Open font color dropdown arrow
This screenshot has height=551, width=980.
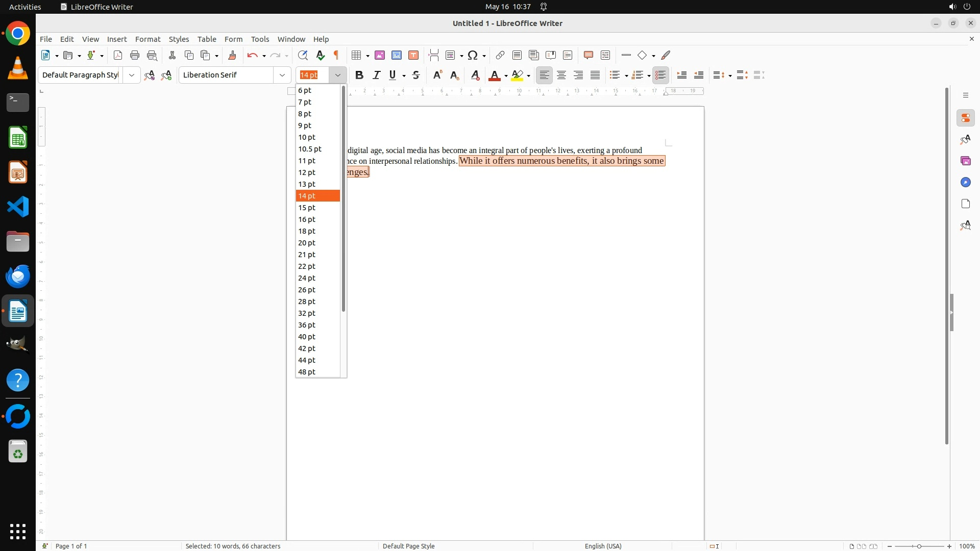tap(506, 76)
